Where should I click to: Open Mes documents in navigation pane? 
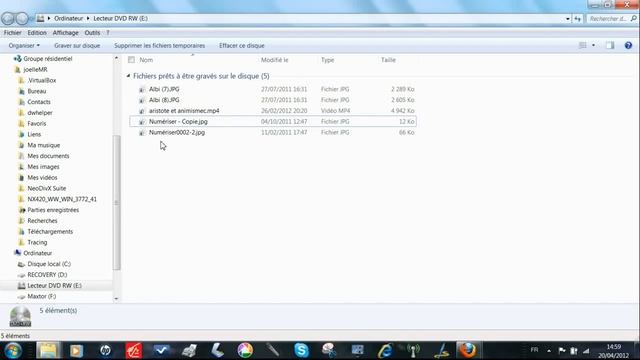click(48, 156)
